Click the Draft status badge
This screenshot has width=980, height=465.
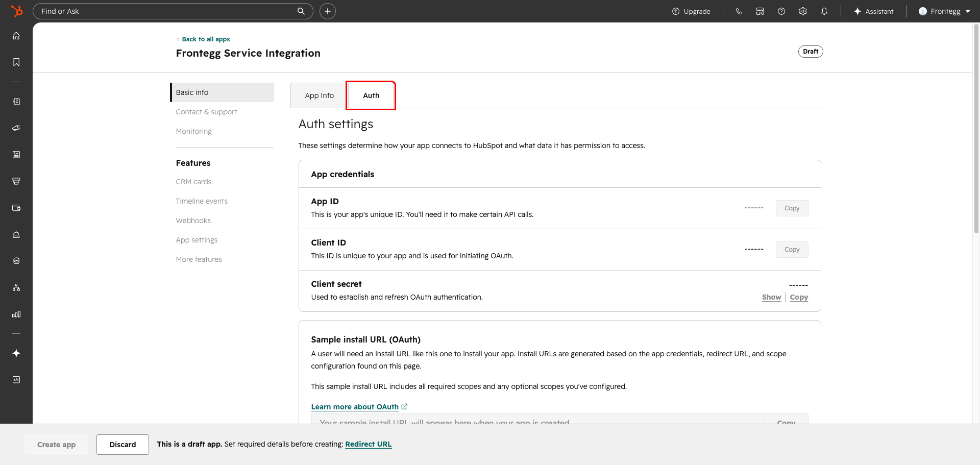click(810, 52)
